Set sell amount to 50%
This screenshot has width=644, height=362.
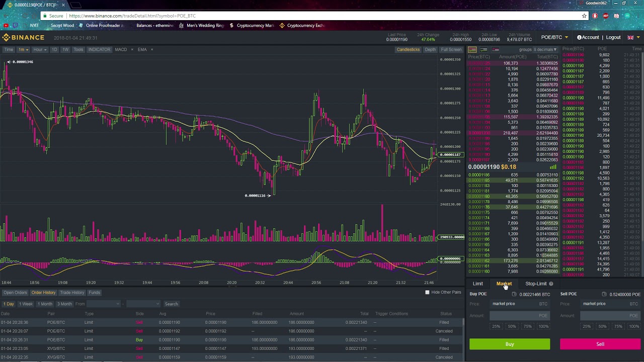[602, 326]
